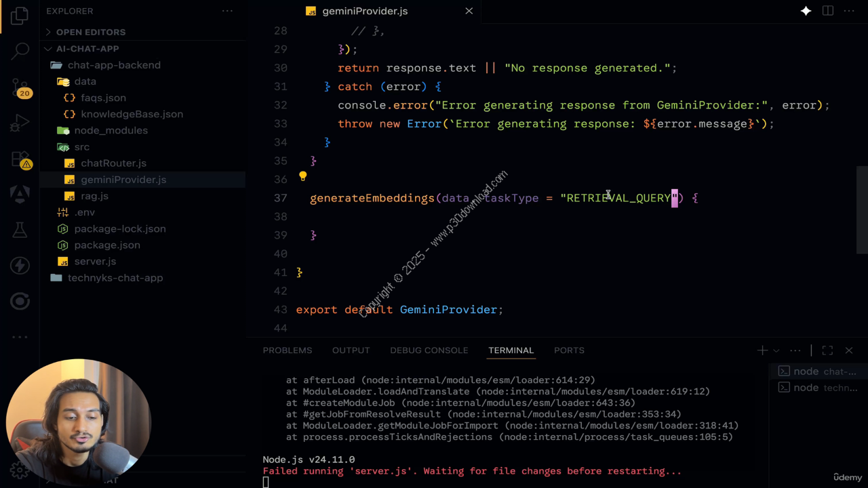The height and width of the screenshot is (488, 868).
Task: Close the geminiProvider.js editor tab
Action: coord(469,11)
